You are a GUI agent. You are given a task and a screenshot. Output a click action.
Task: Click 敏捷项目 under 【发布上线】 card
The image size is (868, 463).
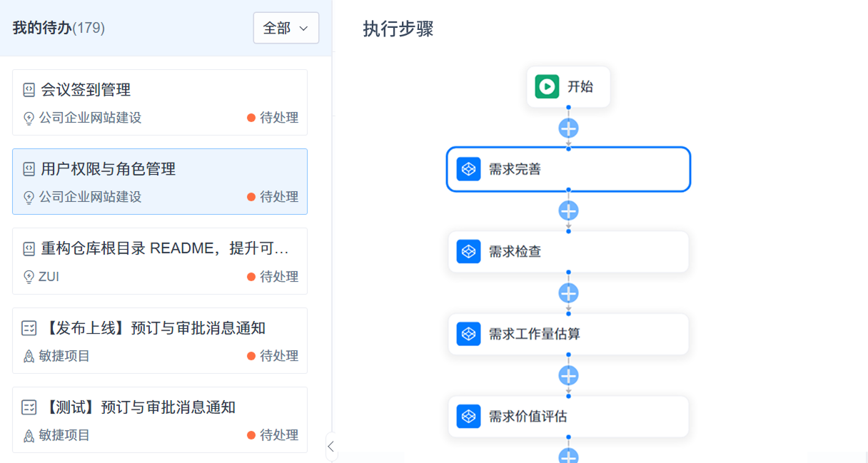pos(64,356)
